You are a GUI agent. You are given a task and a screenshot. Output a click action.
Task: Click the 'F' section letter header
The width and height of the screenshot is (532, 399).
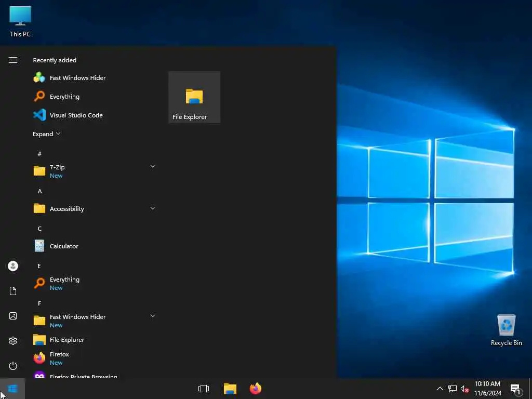coord(39,303)
